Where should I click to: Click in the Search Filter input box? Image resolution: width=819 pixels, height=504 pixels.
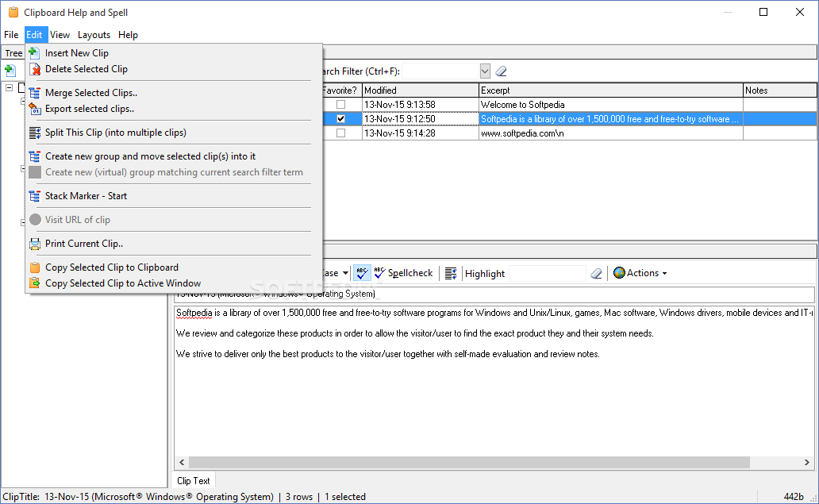click(440, 71)
